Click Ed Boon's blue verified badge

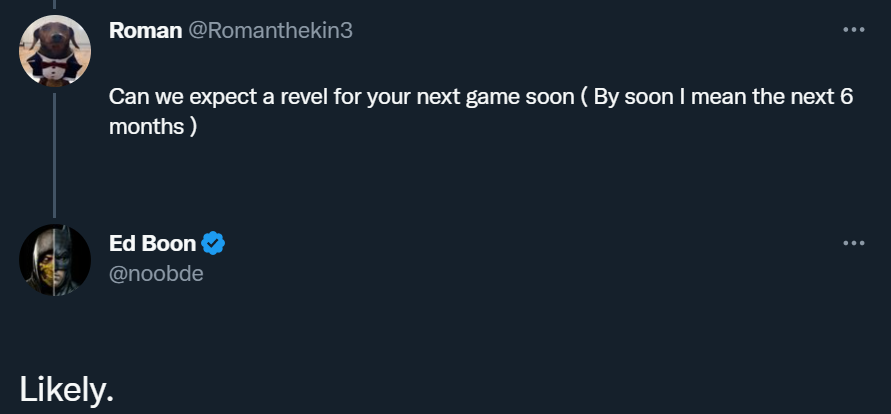[x=213, y=243]
